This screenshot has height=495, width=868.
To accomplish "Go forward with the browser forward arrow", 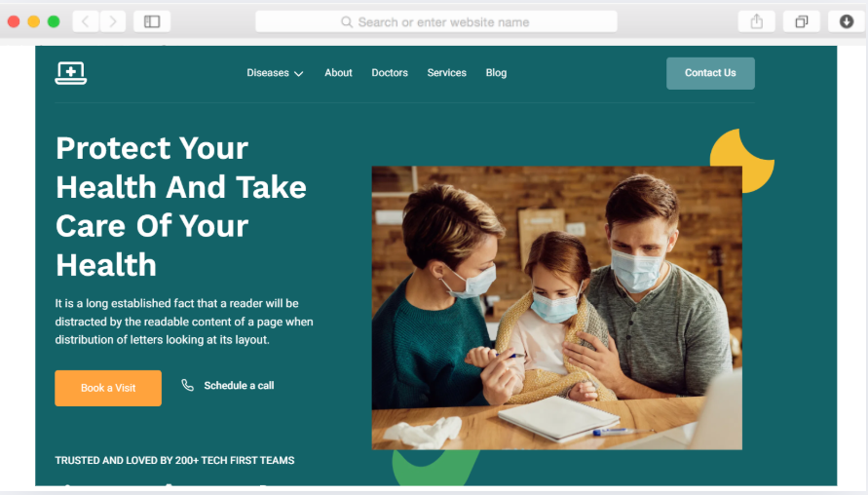I will [x=113, y=21].
